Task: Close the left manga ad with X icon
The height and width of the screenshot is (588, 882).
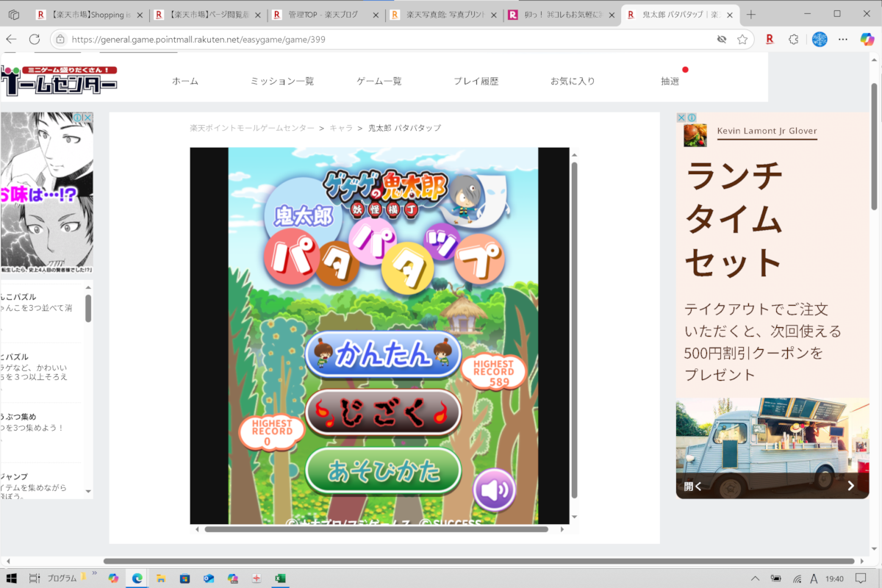Action: [x=88, y=118]
